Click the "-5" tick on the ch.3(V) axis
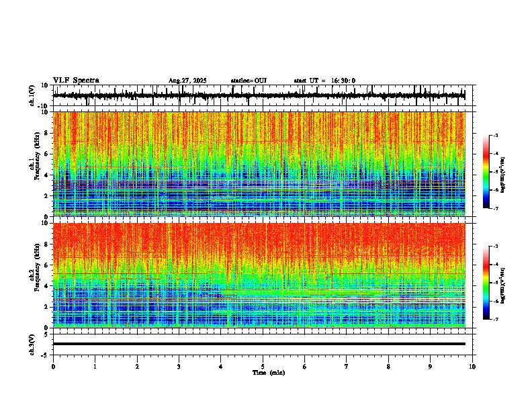 click(45, 355)
